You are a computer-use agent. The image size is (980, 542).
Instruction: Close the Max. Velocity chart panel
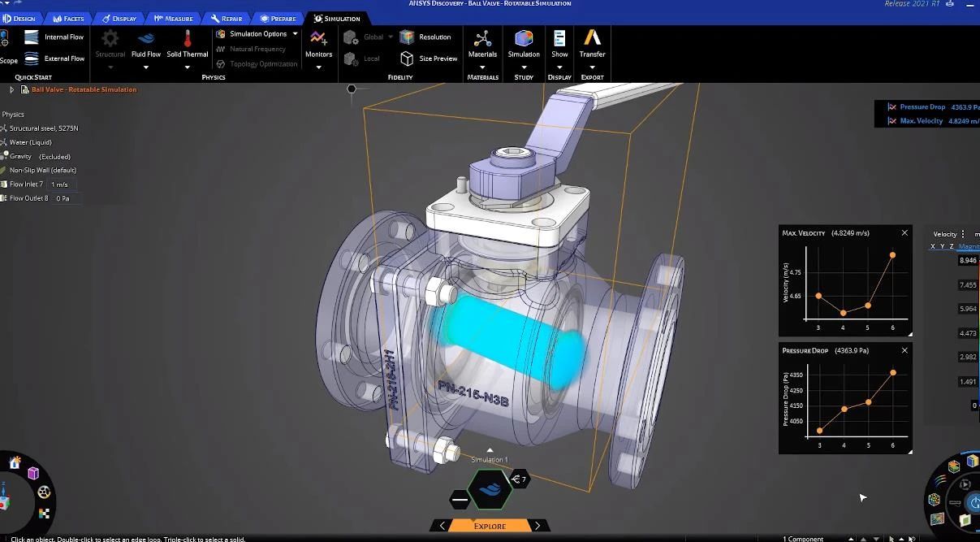coord(904,233)
